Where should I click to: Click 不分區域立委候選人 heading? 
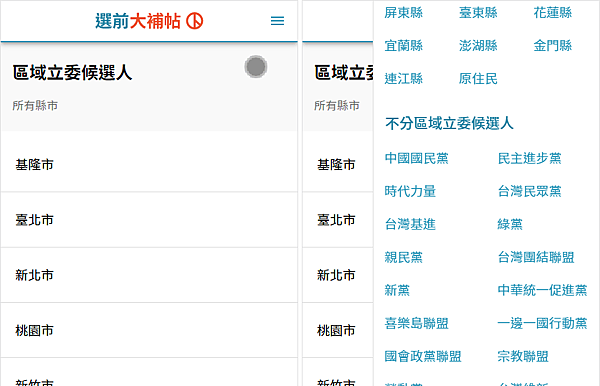(449, 124)
